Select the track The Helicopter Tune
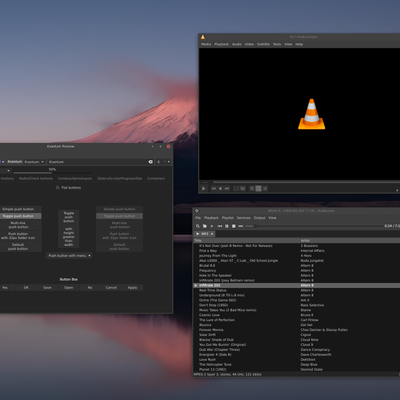 tap(297, 364)
